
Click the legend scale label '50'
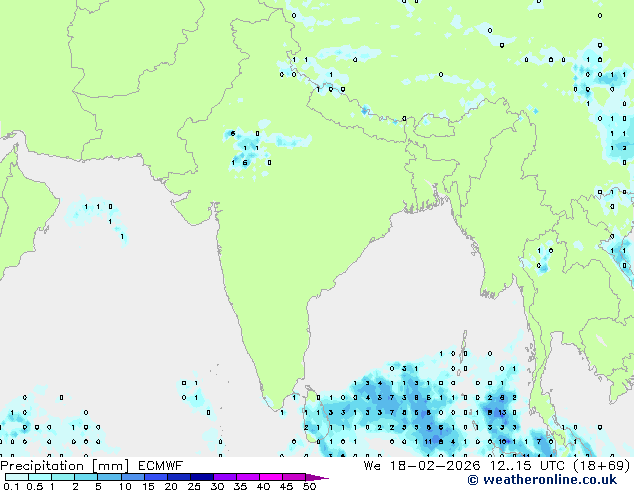pos(309,486)
